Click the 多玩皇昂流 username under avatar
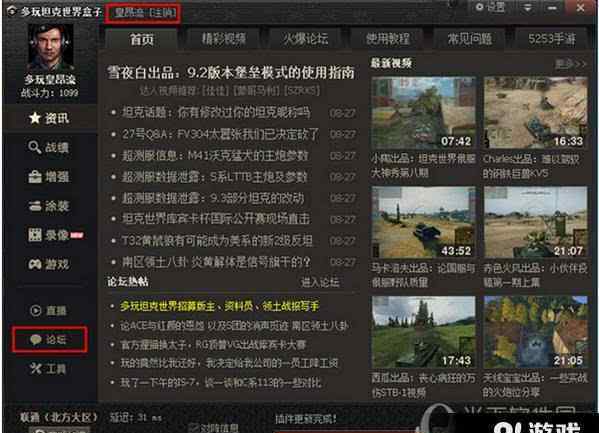 coord(50,79)
